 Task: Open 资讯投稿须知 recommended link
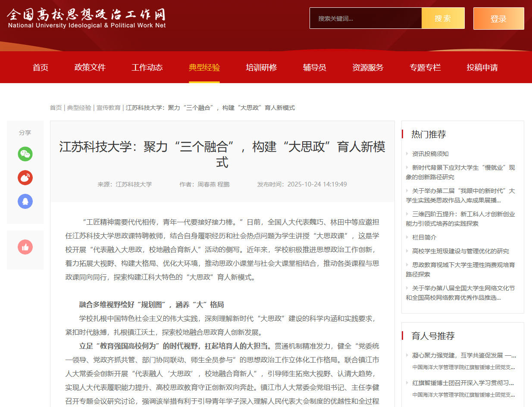pyautogui.click(x=430, y=154)
